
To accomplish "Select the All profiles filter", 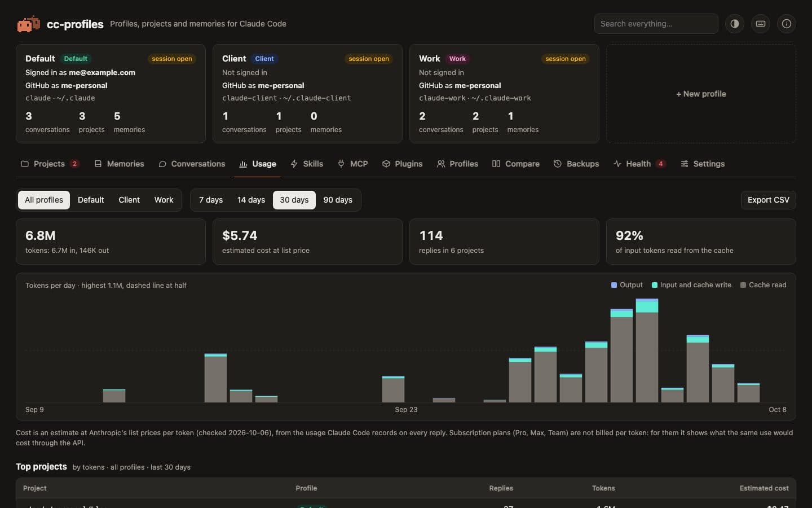I will [44, 200].
